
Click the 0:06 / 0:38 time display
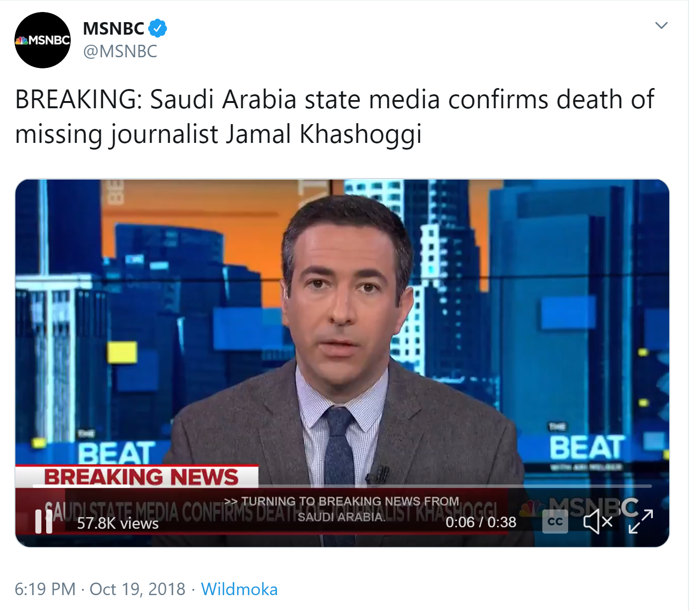pyautogui.click(x=481, y=522)
